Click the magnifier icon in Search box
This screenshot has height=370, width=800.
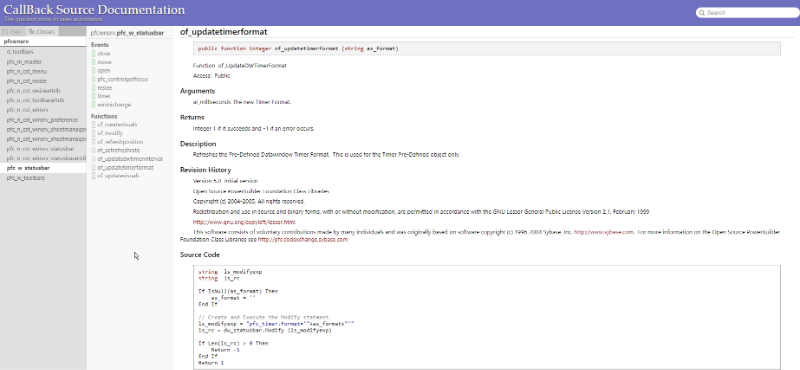(x=702, y=13)
